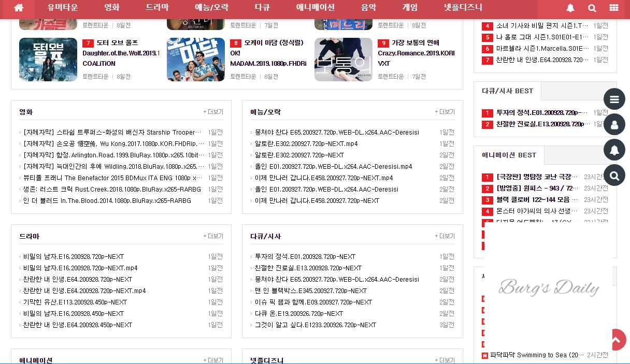Viewport: 630px width, 364px height.
Task: Open 투자의 정석 in 다큐/시사 BEST ranking
Action: coord(542,113)
